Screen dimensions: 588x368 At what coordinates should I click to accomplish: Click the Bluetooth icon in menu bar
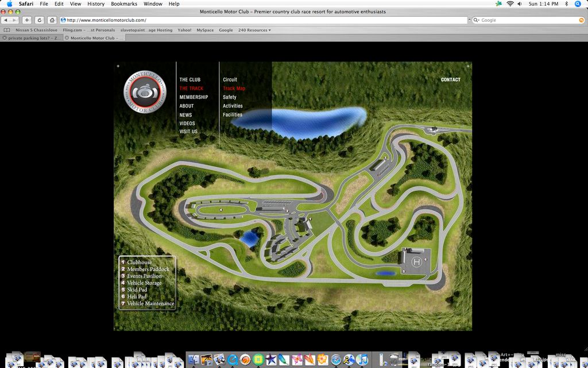[x=567, y=4]
